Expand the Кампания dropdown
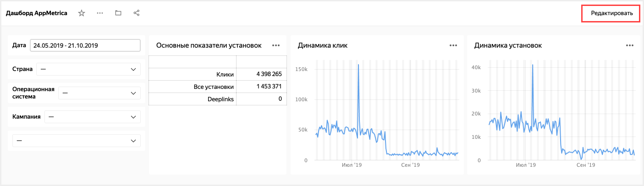Screen dimensions: 644x186 pyautogui.click(x=92, y=117)
